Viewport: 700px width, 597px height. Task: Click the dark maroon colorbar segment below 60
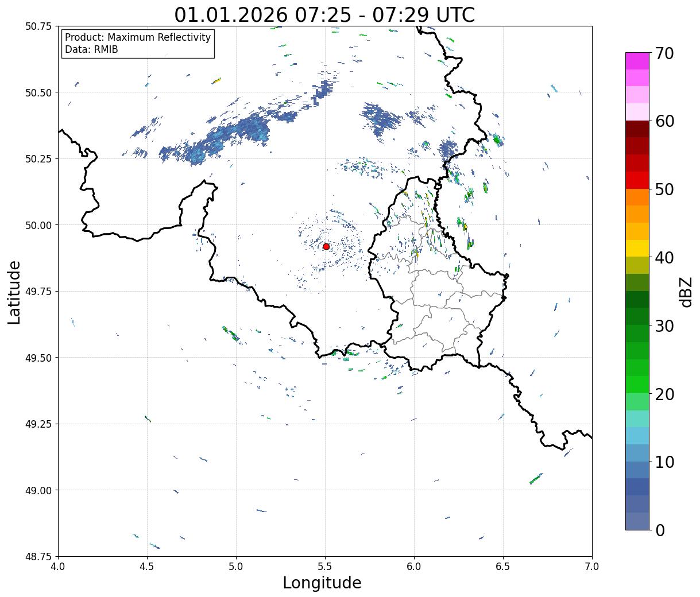[x=637, y=129]
